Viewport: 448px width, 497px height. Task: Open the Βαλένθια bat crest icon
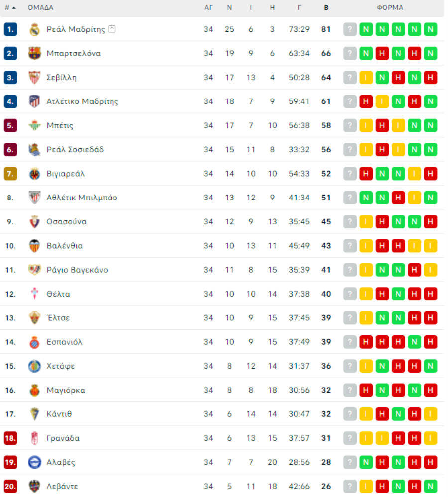[x=34, y=246]
